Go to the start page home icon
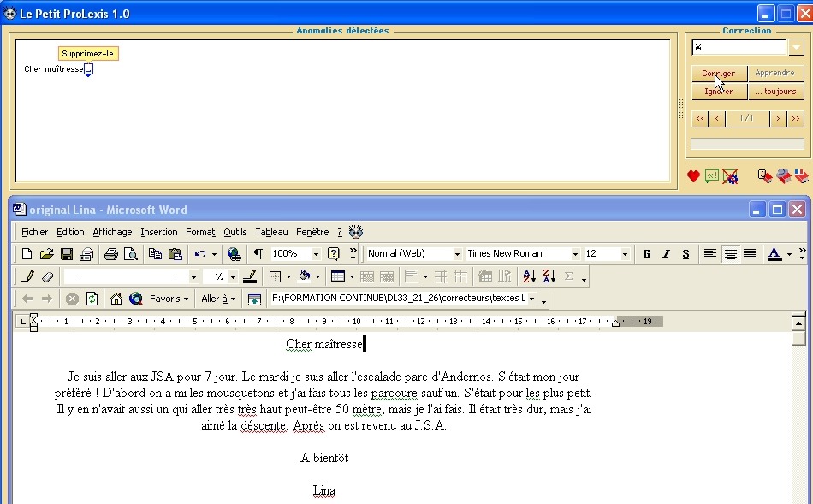 click(x=116, y=299)
